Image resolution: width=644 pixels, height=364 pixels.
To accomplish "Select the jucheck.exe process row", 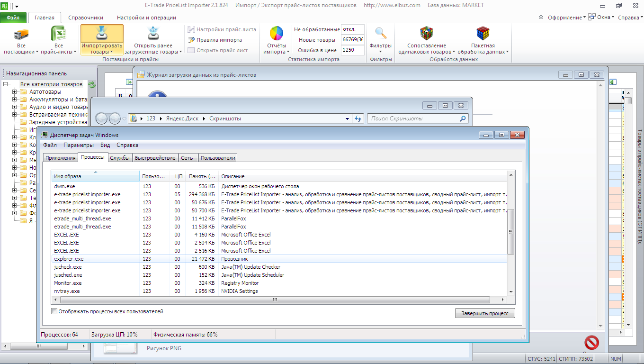I will coord(279,267).
